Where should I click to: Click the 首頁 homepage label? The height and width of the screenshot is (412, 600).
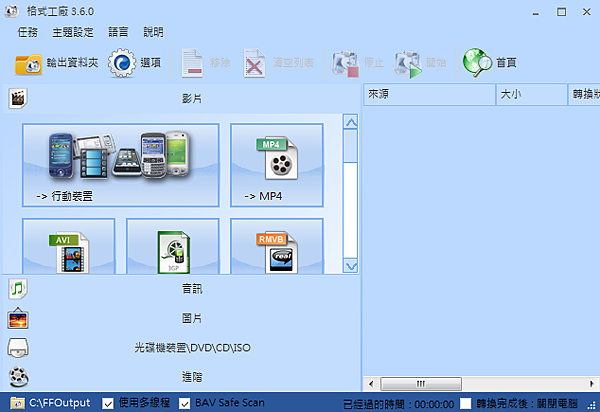(x=507, y=63)
